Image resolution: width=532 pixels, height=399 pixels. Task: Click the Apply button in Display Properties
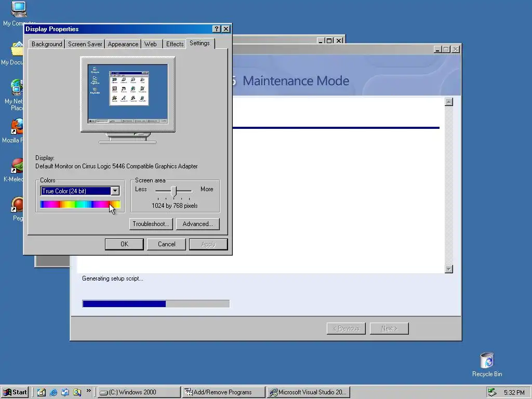point(208,244)
